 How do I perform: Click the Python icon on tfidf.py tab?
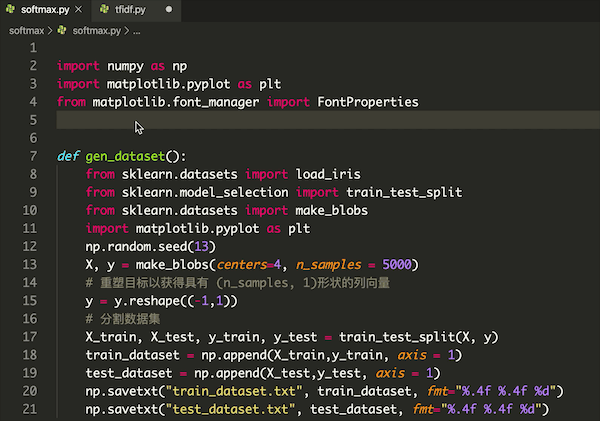pos(106,9)
